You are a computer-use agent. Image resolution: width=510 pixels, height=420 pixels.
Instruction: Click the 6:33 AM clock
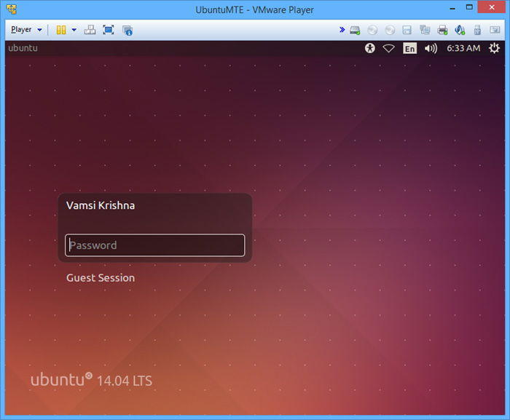tap(463, 48)
